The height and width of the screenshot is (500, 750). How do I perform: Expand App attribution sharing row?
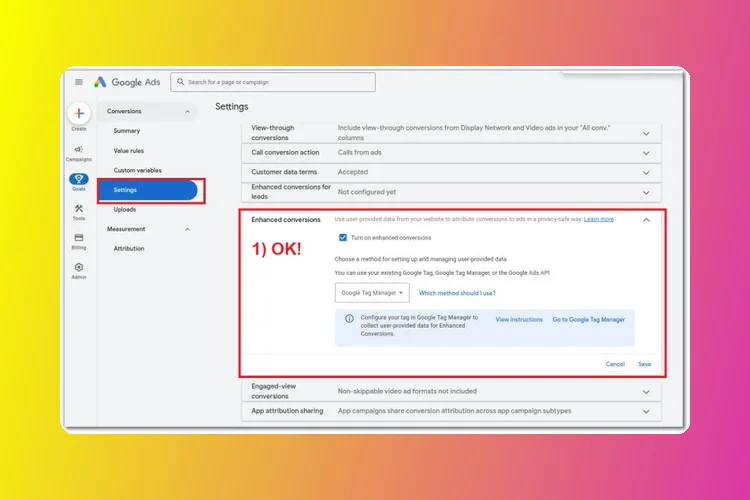646,411
